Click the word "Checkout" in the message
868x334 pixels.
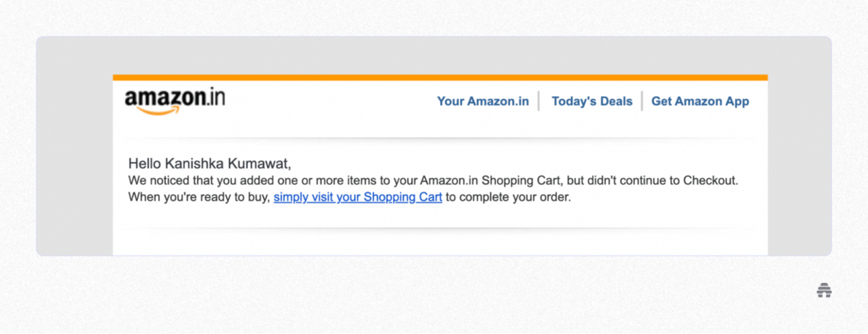711,181
